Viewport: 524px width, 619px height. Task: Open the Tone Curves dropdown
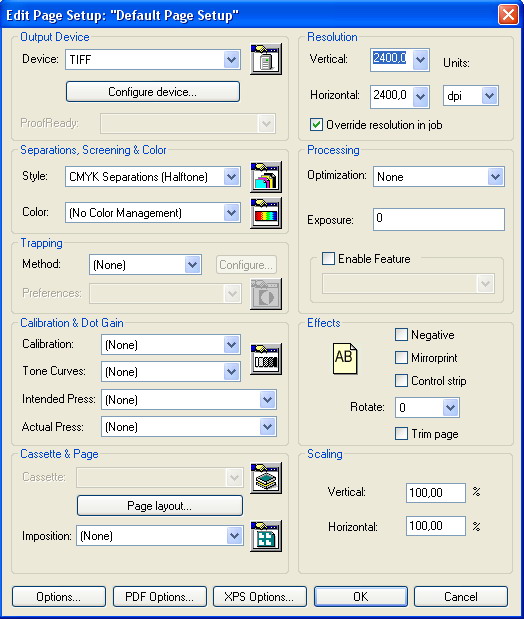click(231, 371)
